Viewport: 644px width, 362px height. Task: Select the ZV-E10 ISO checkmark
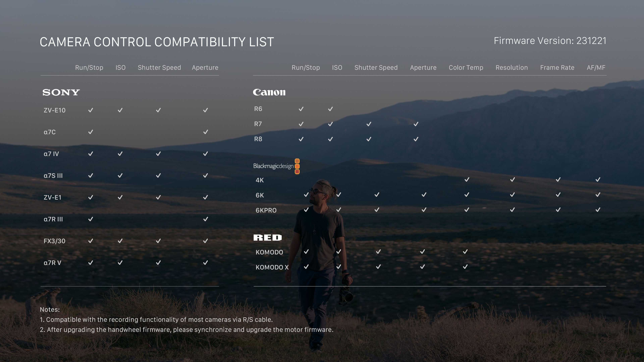[120, 110]
